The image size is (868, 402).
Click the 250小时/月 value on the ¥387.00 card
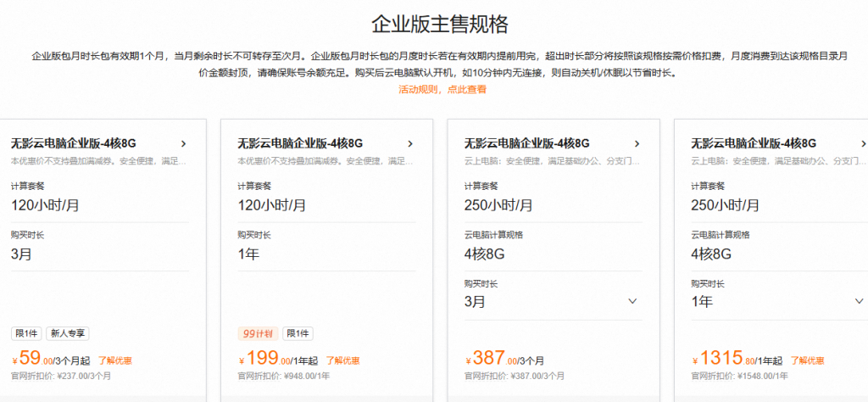pyautogui.click(x=498, y=205)
